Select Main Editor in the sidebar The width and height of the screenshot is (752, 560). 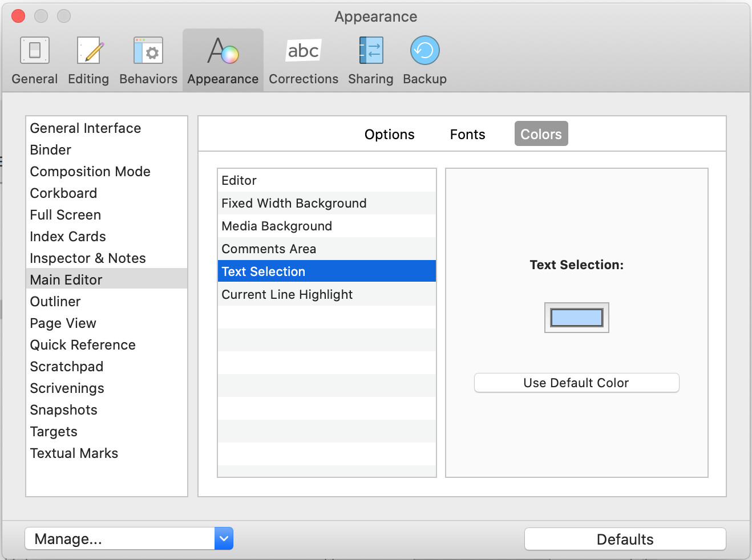(x=66, y=279)
